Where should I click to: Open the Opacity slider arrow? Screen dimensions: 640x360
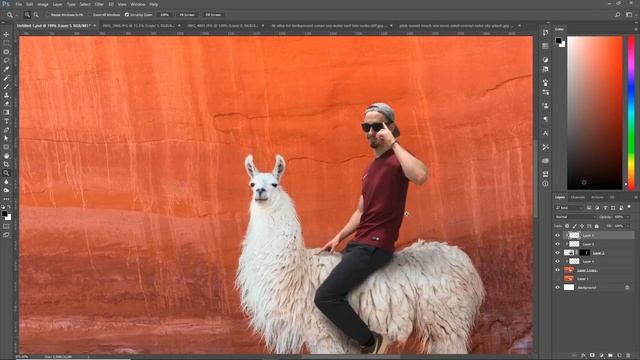[x=628, y=217]
